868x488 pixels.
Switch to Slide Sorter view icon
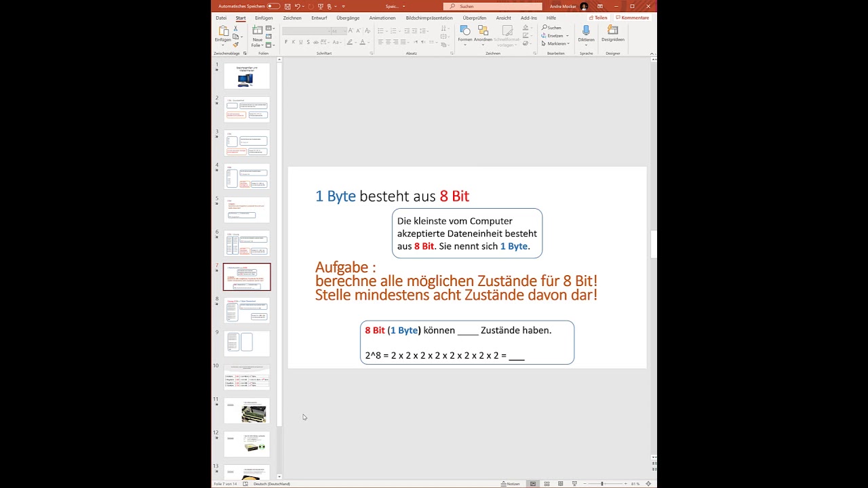547,484
